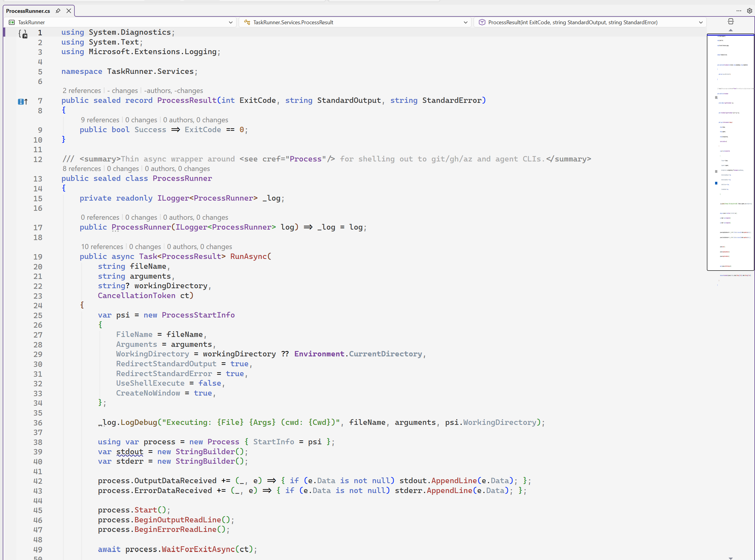Click the interface implementation margin icon on line 7
755x560 pixels.
click(23, 101)
